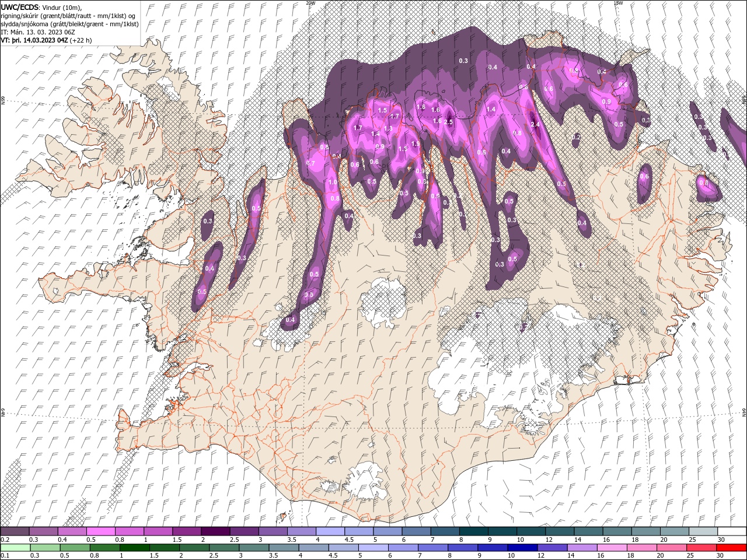This screenshot has width=747, height=560.
Task: Click the 0.8–1 rain legend swatch
Action: (x=104, y=548)
